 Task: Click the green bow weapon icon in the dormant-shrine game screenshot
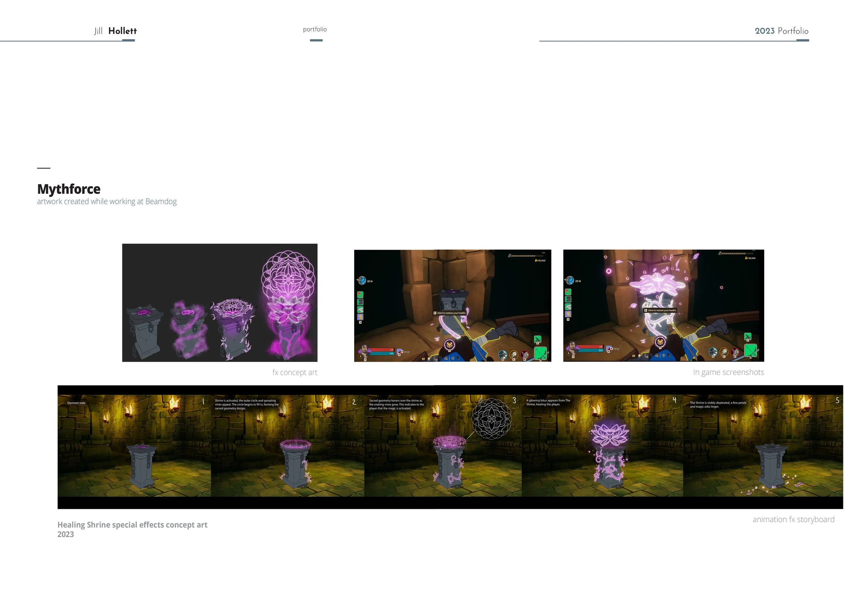[540, 353]
